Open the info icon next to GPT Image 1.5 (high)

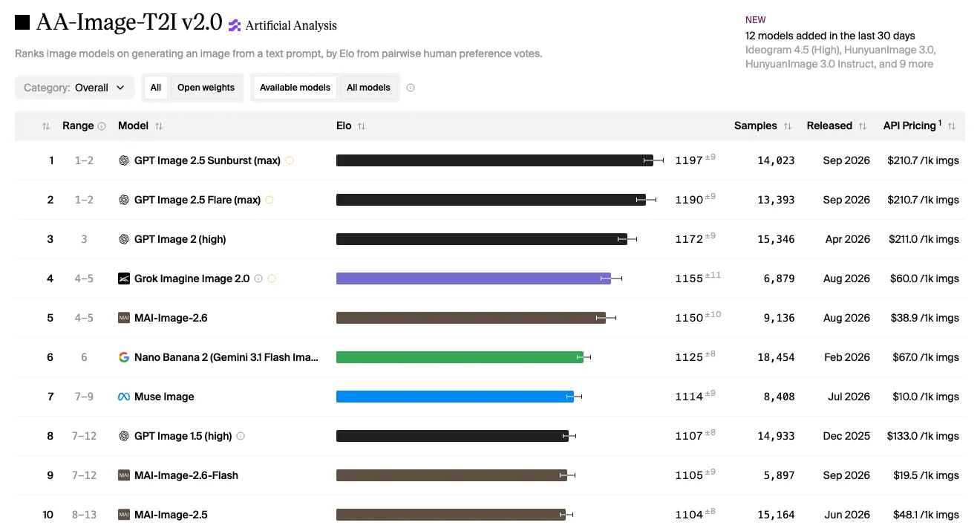pos(241,436)
